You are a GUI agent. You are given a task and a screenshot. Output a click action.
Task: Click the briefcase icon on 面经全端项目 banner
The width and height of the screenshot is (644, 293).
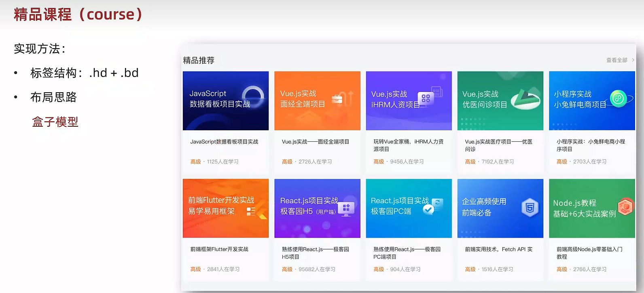pyautogui.click(x=337, y=99)
